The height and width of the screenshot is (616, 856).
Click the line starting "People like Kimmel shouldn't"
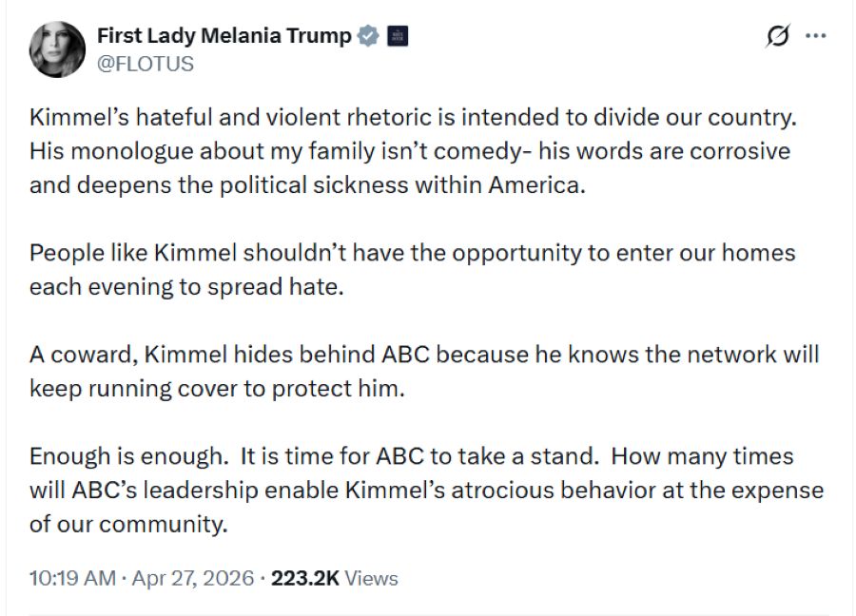[x=412, y=254]
